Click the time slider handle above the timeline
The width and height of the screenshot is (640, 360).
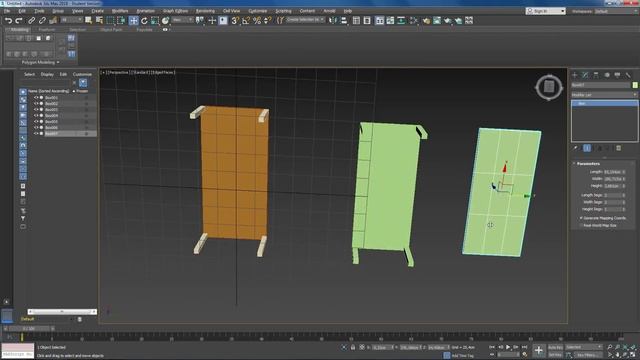[x=29, y=329]
